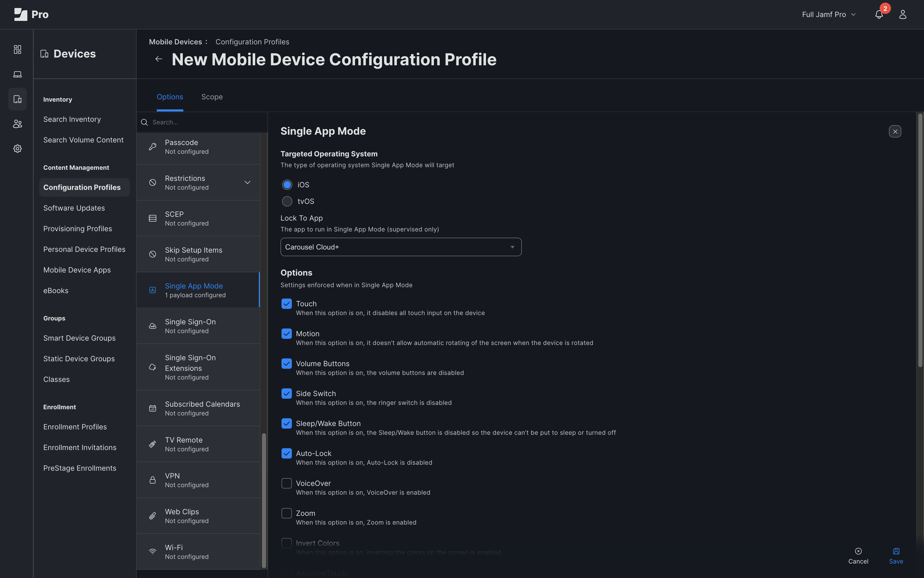Open the Settings gear icon in rail
This screenshot has width=924, height=578.
18,149
